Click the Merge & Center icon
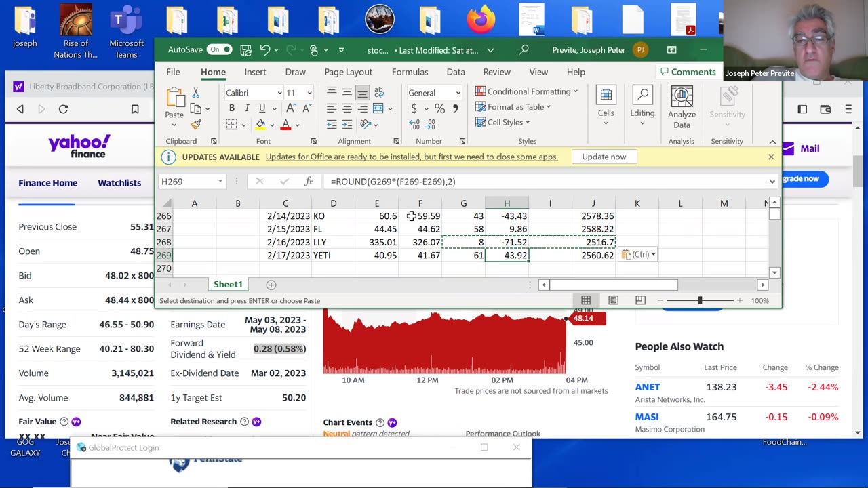 coord(378,108)
